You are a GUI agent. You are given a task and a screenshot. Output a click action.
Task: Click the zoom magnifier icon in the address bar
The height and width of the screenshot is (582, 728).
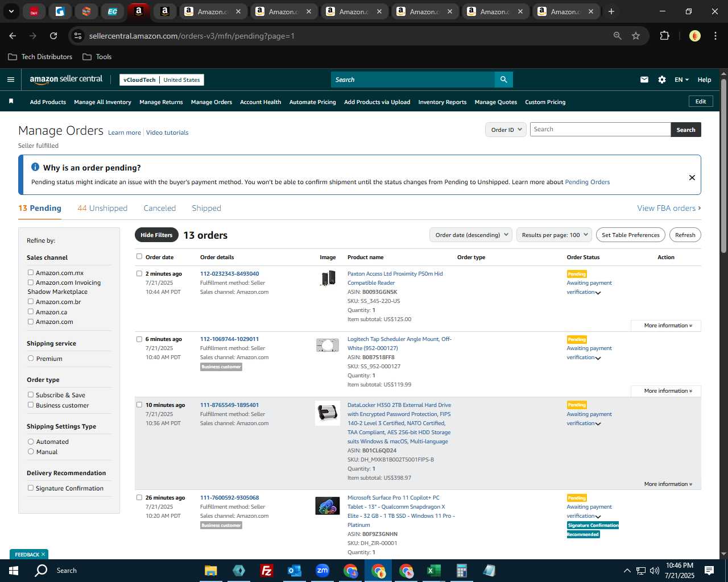coord(618,36)
